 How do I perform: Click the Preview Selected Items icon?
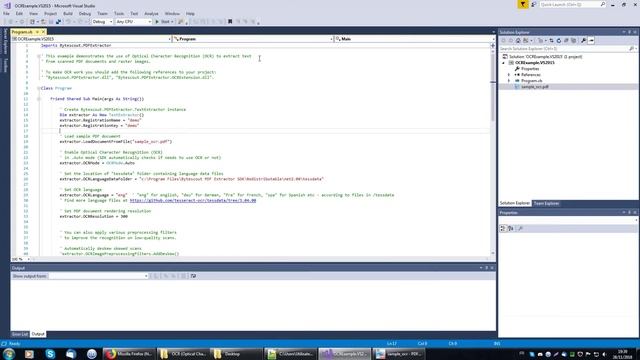(x=591, y=40)
